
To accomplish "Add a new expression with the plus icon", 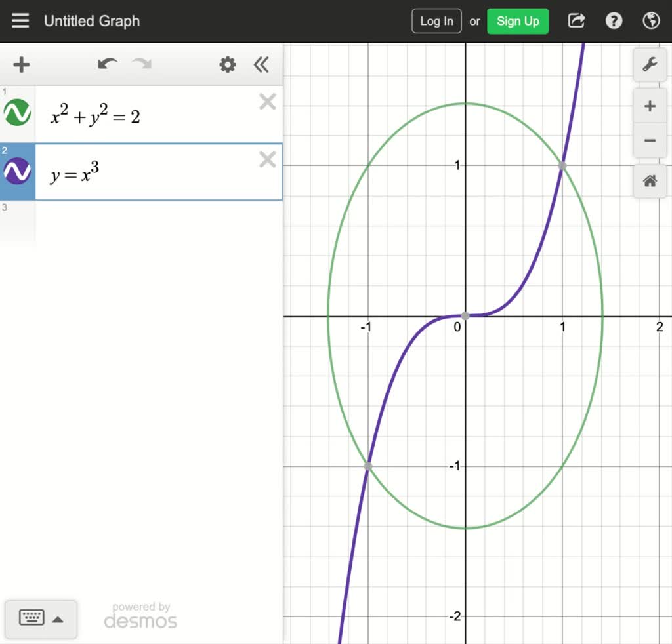I will [x=21, y=64].
